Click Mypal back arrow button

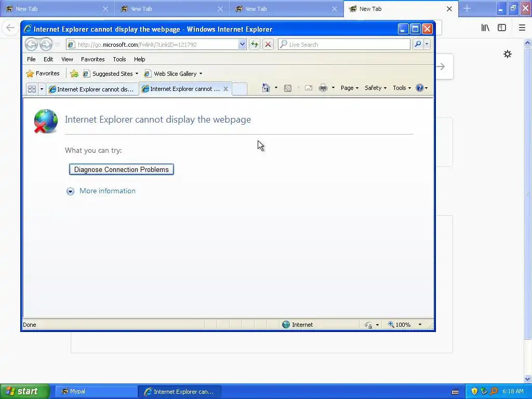coord(10,28)
